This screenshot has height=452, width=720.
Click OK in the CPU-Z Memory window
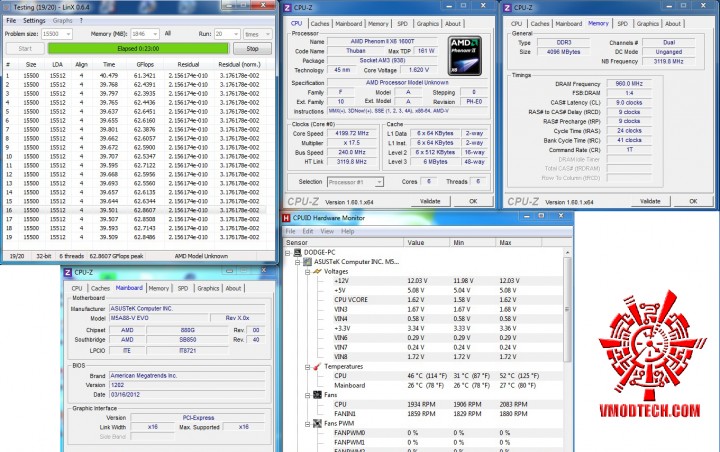693,201
